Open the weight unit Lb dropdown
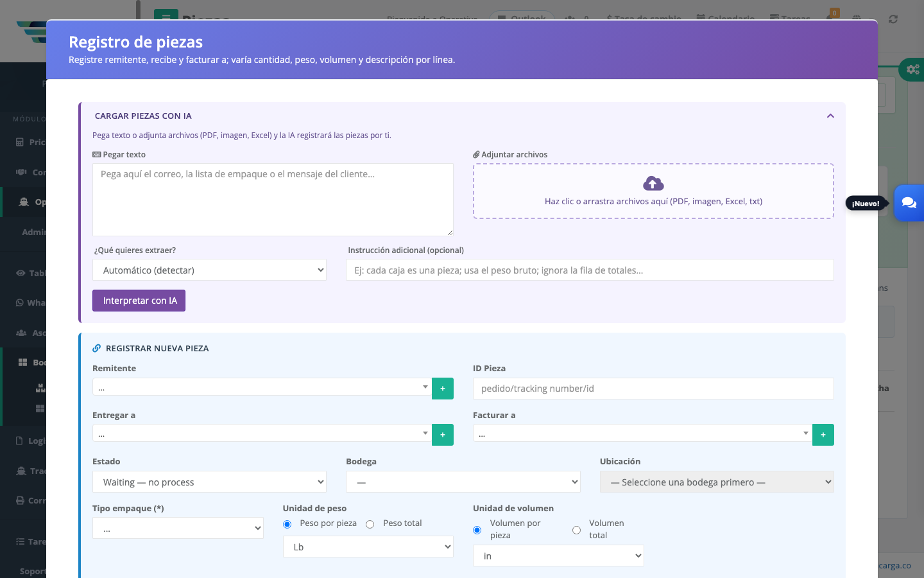 click(368, 547)
